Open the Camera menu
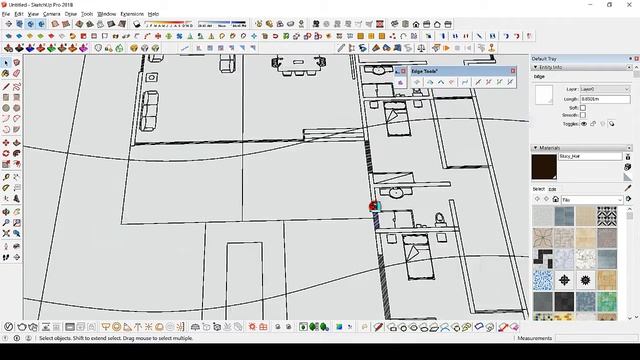 pos(51,14)
